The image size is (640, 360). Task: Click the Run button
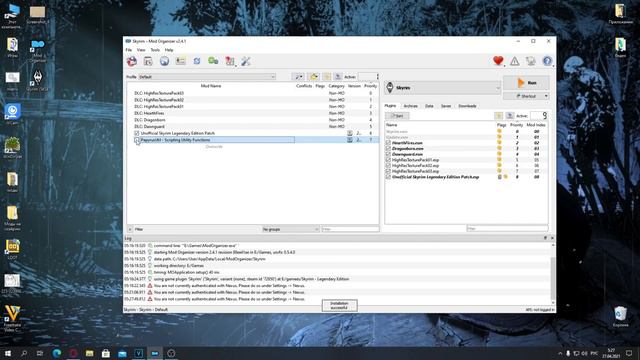(x=526, y=83)
